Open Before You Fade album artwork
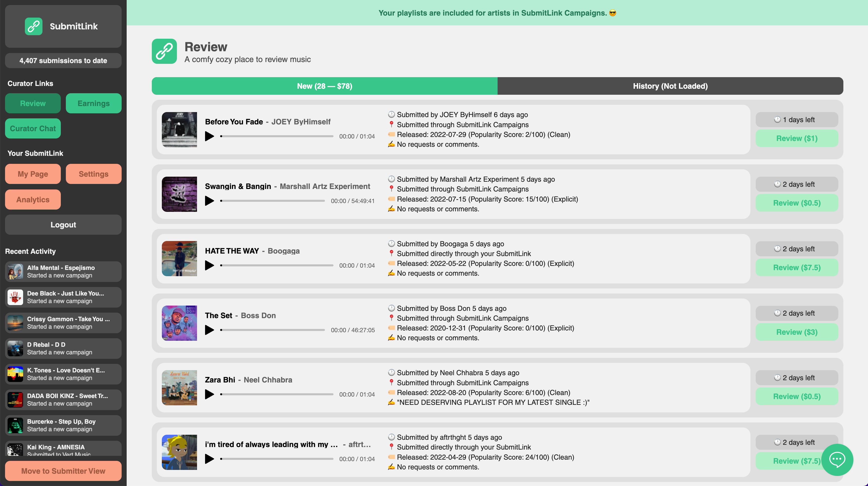This screenshot has height=486, width=868. coord(179,129)
